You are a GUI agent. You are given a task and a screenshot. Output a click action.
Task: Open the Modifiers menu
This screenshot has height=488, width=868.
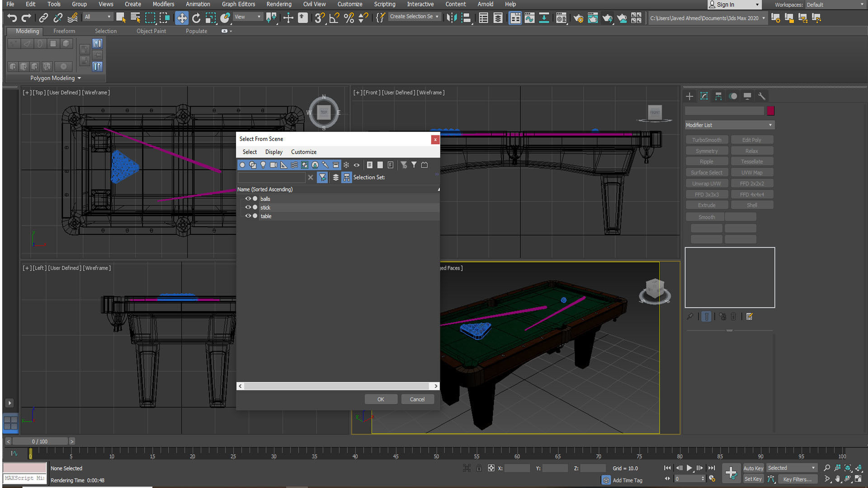point(163,4)
